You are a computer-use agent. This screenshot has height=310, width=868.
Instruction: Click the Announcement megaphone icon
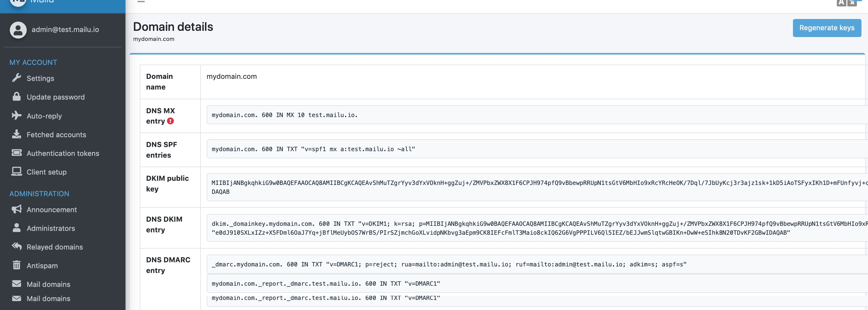point(17,209)
